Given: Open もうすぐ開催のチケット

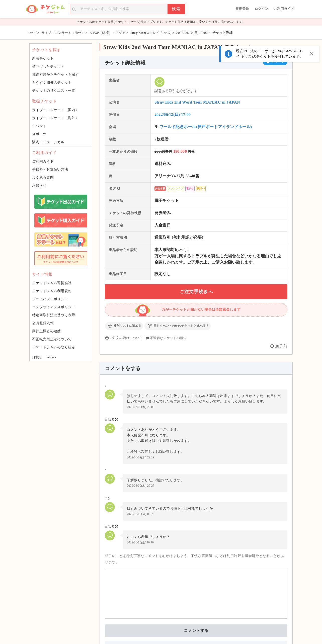Looking at the screenshot, I should tap(52, 83).
